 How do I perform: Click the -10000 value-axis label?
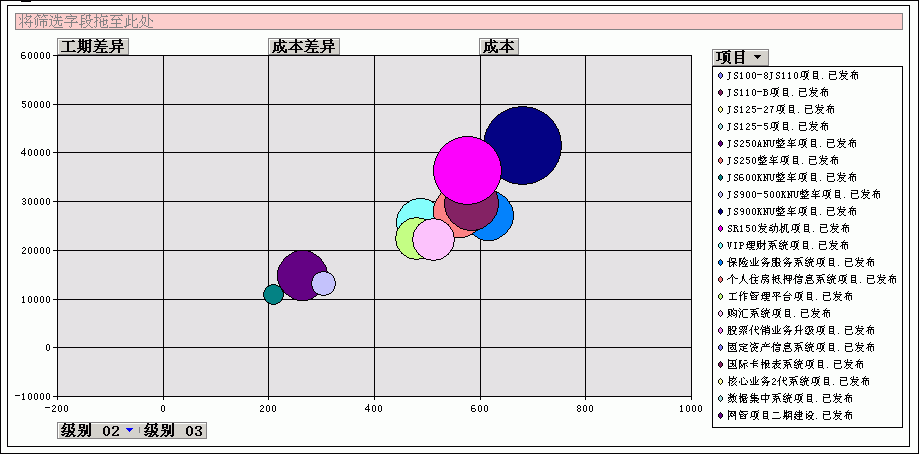tap(34, 396)
